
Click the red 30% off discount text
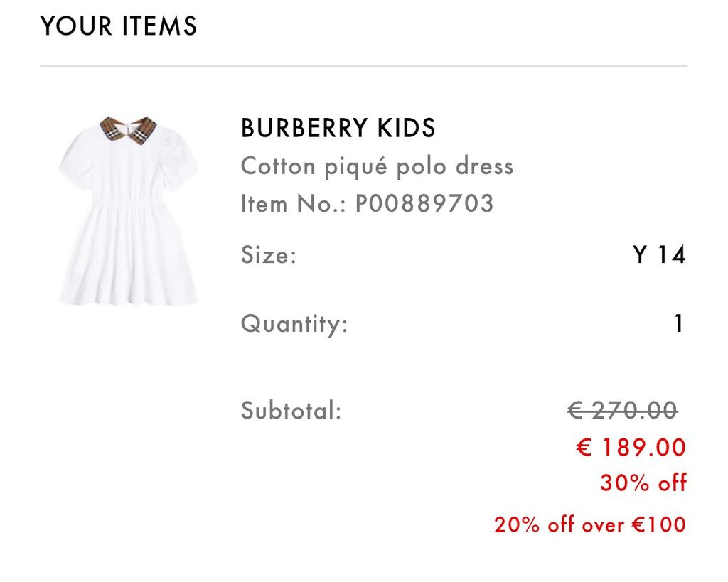pyautogui.click(x=643, y=483)
